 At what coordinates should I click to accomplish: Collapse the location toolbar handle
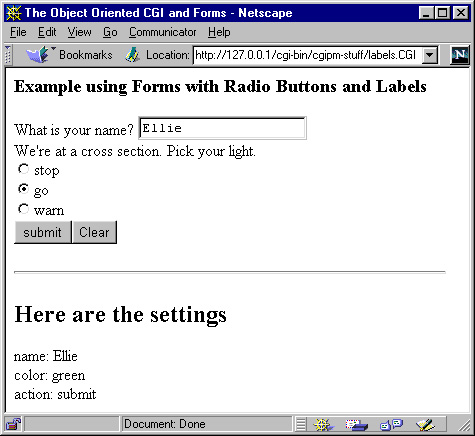click(x=8, y=55)
